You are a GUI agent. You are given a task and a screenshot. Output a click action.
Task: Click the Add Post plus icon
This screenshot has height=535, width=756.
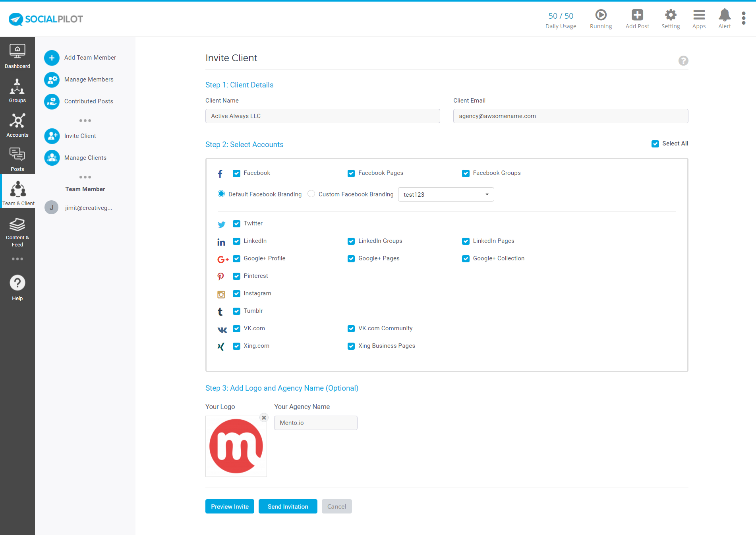pyautogui.click(x=637, y=15)
